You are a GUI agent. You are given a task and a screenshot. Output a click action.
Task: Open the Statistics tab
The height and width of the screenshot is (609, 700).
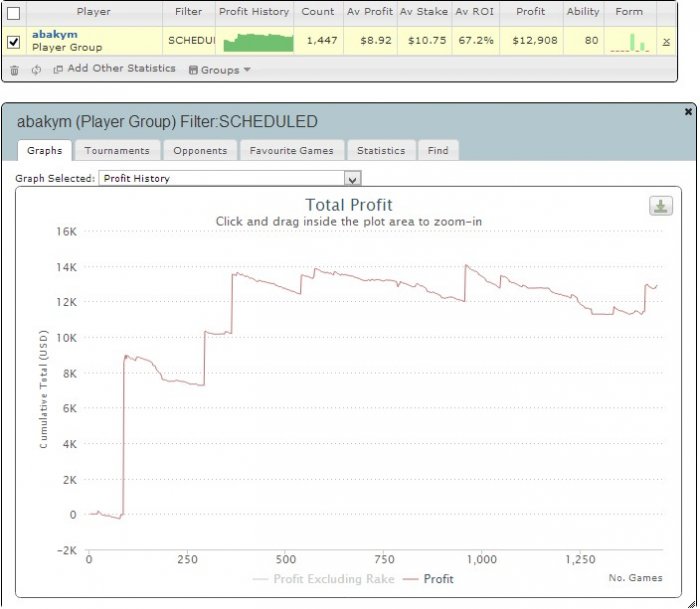point(381,150)
